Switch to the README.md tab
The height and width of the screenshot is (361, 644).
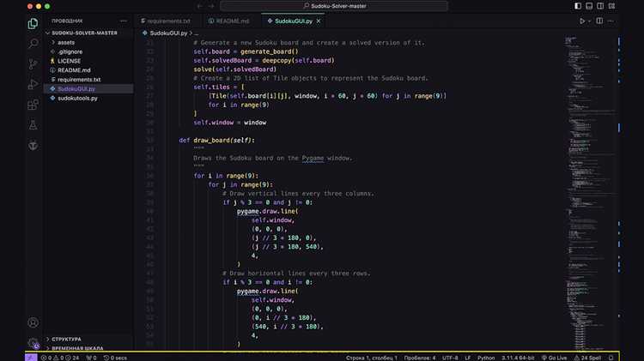click(x=232, y=21)
